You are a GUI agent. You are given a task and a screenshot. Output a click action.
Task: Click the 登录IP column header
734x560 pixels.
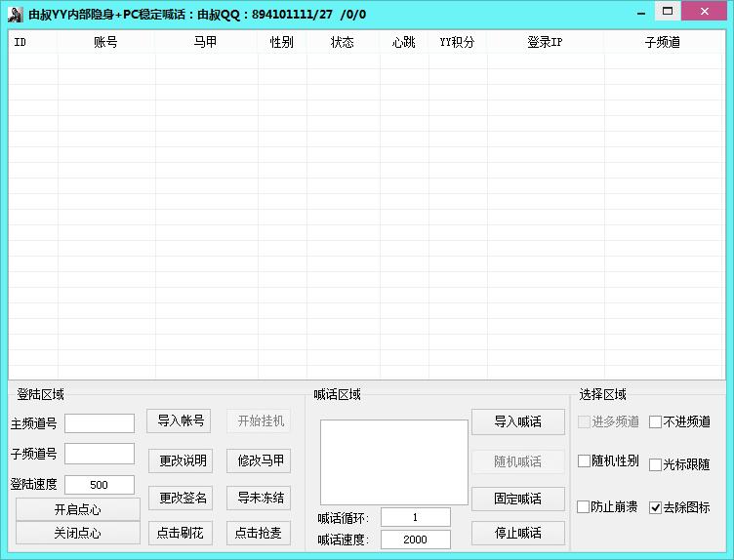[x=546, y=43]
